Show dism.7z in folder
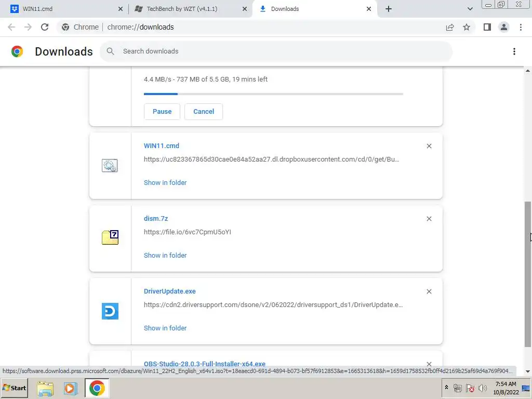Screen dimensions: 532x399 (x=165, y=256)
